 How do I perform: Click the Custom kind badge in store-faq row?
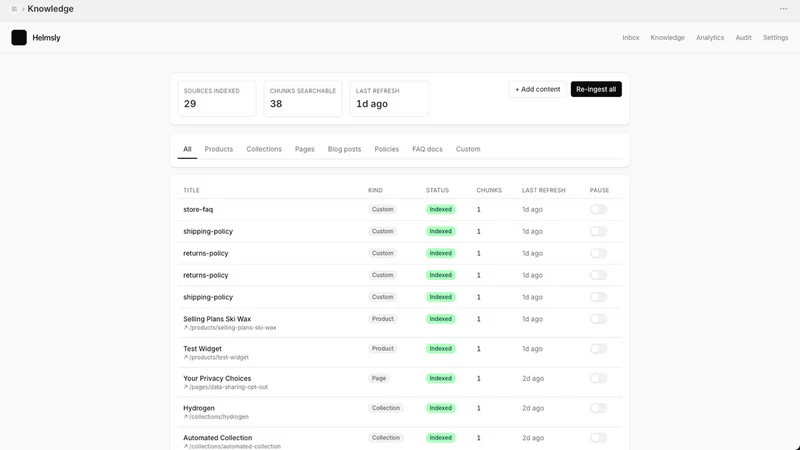tap(382, 209)
